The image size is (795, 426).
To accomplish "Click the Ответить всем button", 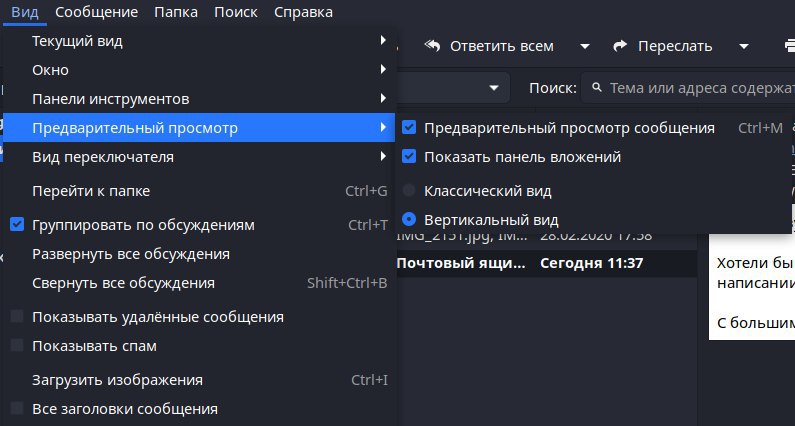I will click(x=489, y=46).
